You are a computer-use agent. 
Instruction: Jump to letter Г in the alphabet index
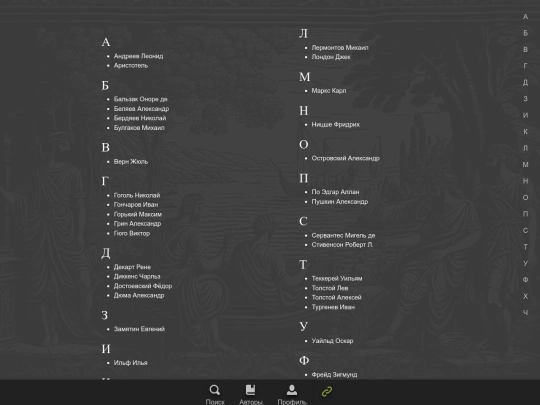(525, 66)
